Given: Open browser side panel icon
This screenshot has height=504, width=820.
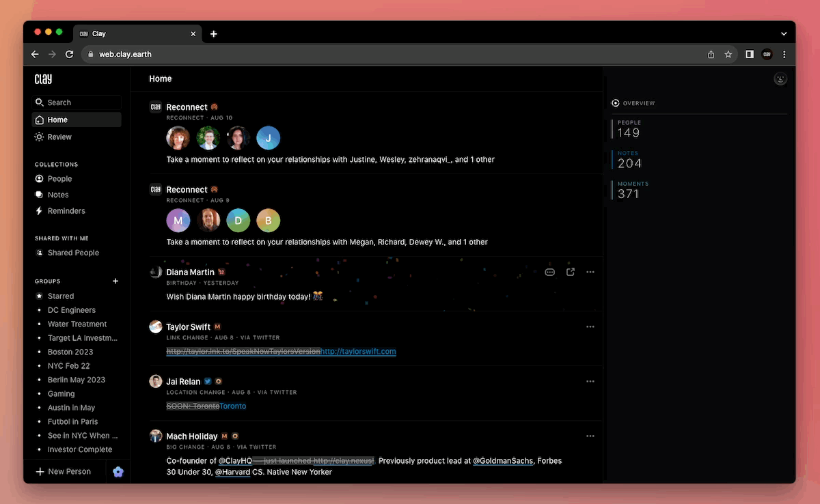Looking at the screenshot, I should [x=750, y=54].
